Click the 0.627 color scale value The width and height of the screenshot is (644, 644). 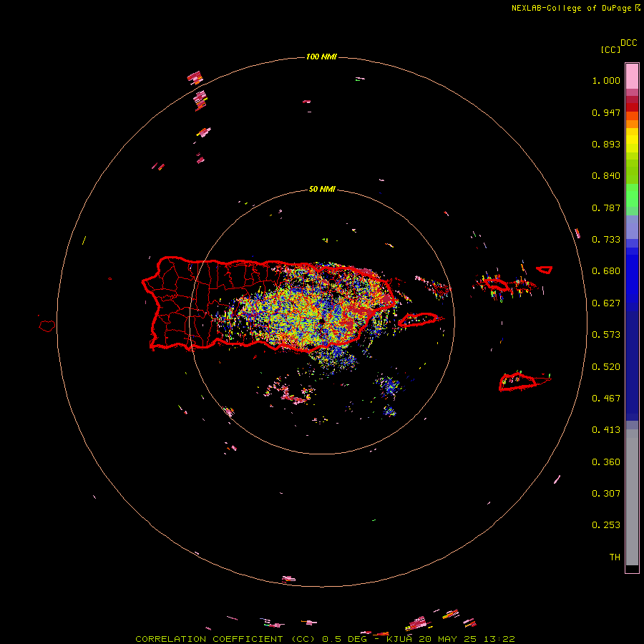coord(606,303)
